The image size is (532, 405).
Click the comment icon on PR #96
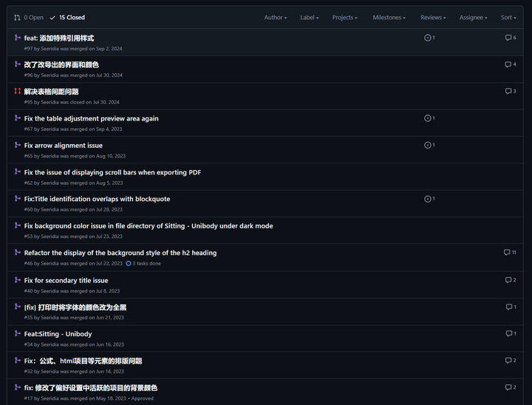pos(510,64)
